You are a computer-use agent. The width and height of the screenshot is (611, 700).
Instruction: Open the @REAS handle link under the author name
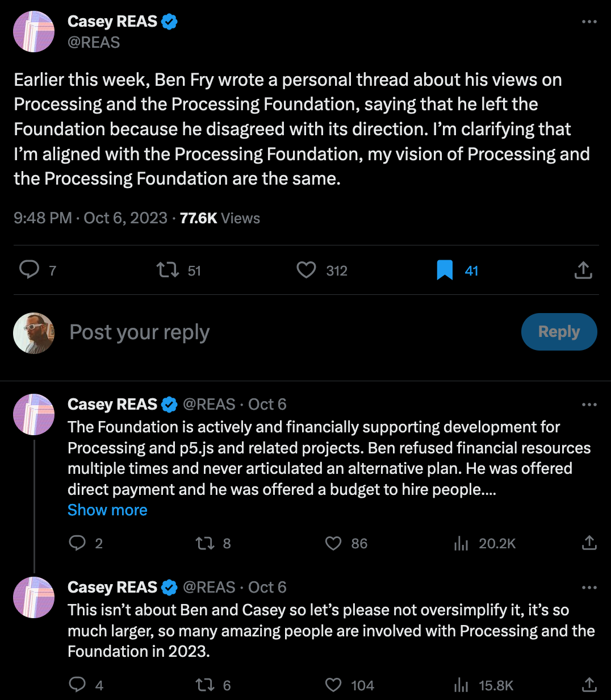[x=94, y=43]
